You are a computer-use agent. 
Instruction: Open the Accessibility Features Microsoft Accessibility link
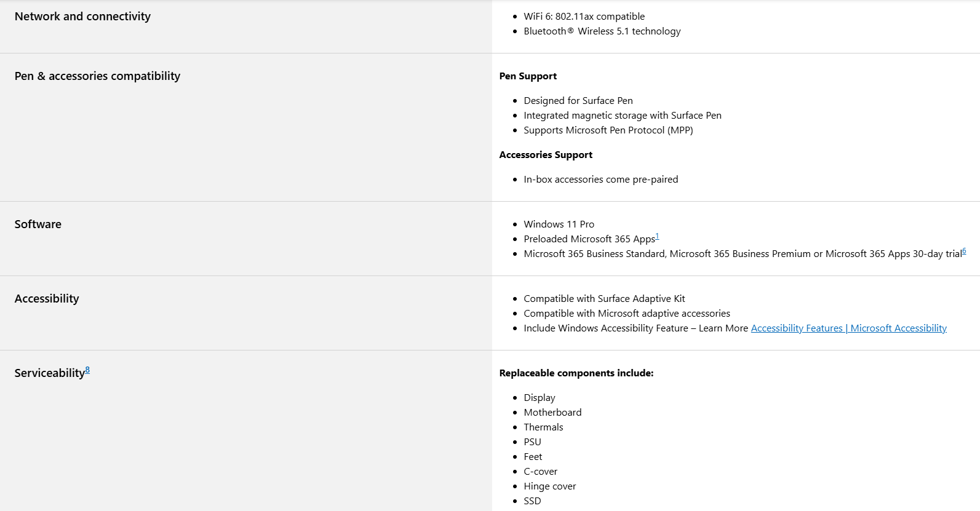coord(848,328)
